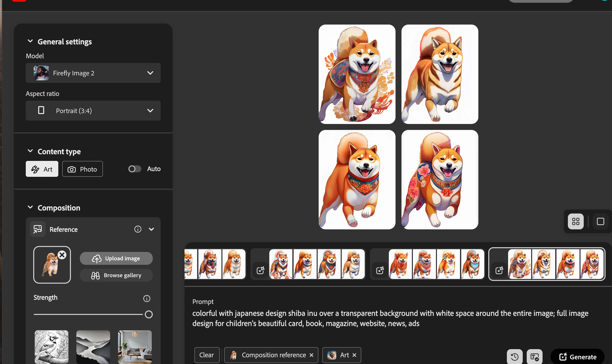The image size is (612, 364).
Task: Click the prompt suggestions icon
Action: [534, 357]
